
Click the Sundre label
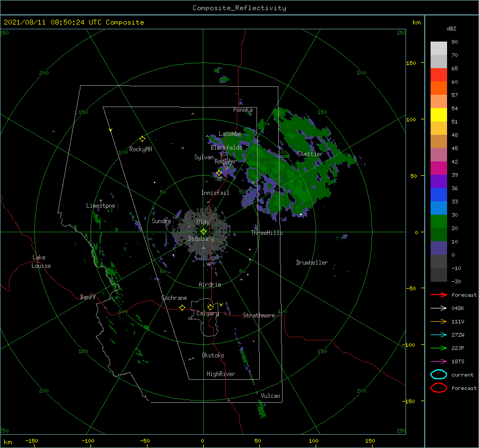(x=161, y=221)
